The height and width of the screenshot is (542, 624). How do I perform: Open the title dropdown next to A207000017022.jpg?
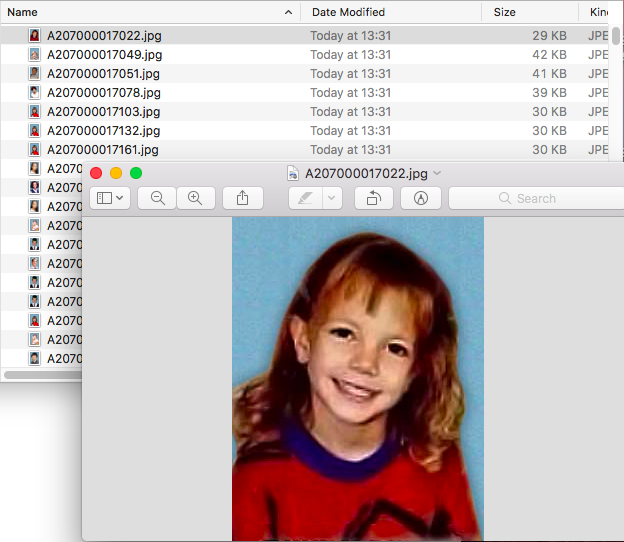(x=437, y=173)
